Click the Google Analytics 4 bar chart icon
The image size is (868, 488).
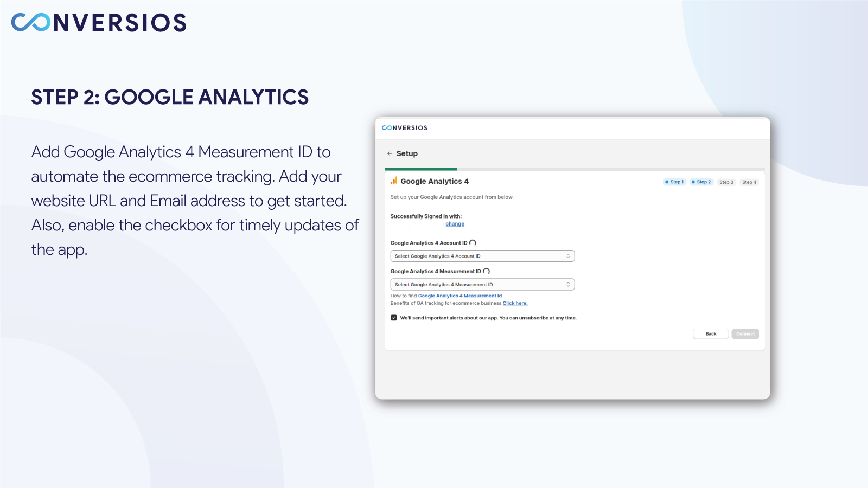point(394,181)
